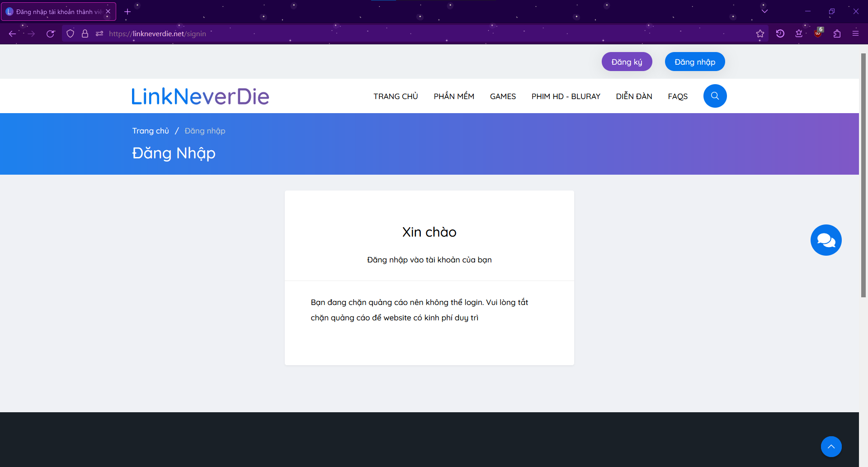Click the uBlock Origin shield extension icon
Viewport: 868px width, 467px height.
click(x=819, y=33)
